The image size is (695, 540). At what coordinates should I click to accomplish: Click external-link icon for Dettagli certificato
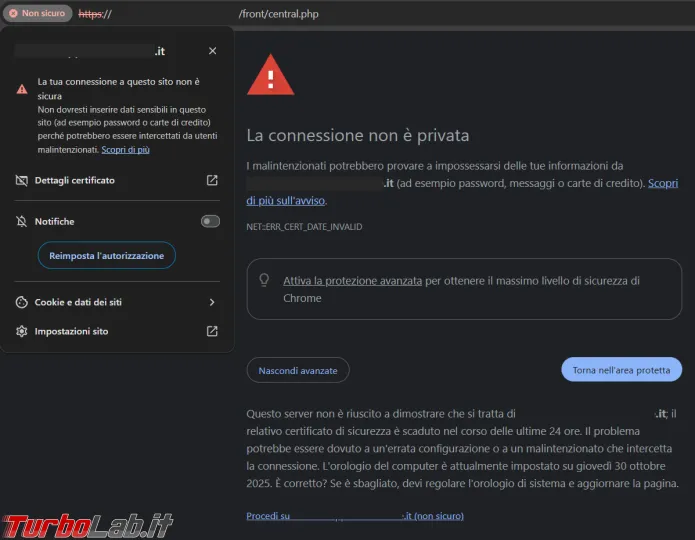[212, 180]
